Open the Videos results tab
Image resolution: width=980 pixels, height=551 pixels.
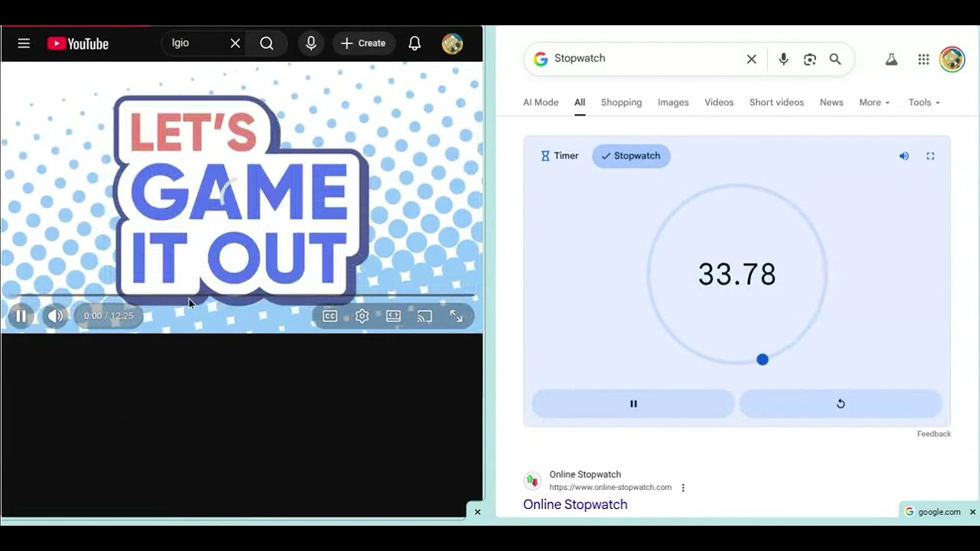719,103
